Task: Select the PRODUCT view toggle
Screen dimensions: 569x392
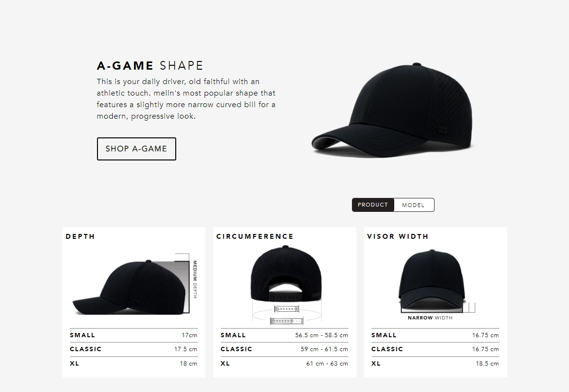Action: pyautogui.click(x=373, y=205)
